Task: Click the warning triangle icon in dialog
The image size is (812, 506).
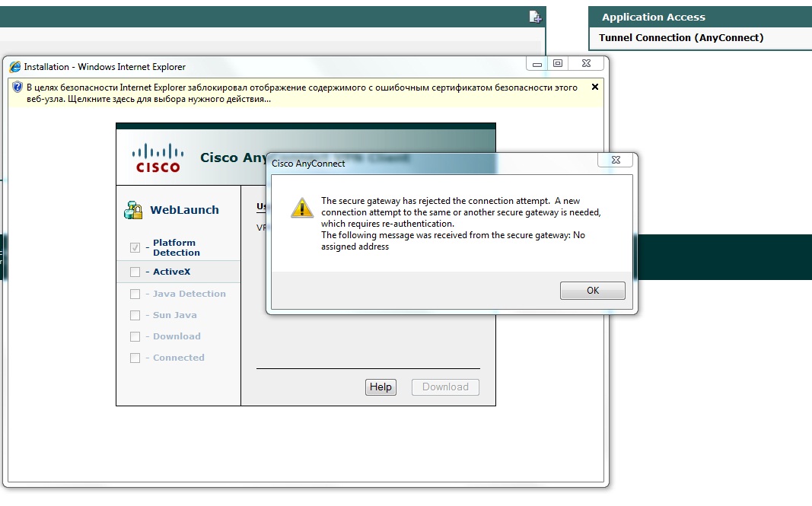Action: coord(302,208)
